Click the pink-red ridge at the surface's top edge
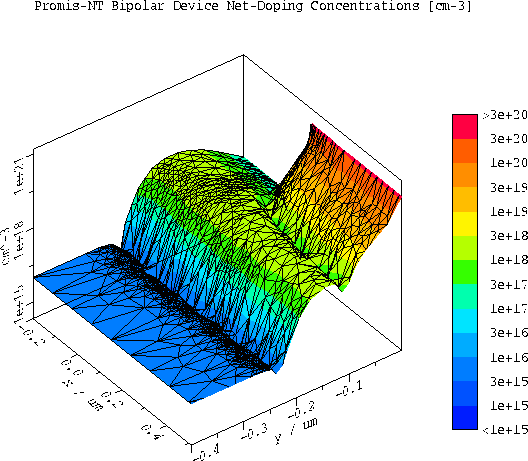The height and width of the screenshot is (461, 528). tap(357, 160)
